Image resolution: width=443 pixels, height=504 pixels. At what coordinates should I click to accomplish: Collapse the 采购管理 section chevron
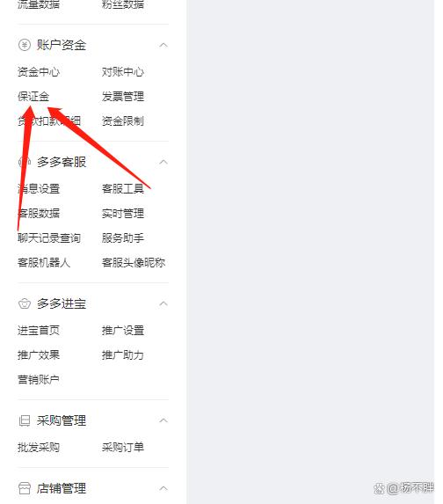(163, 420)
